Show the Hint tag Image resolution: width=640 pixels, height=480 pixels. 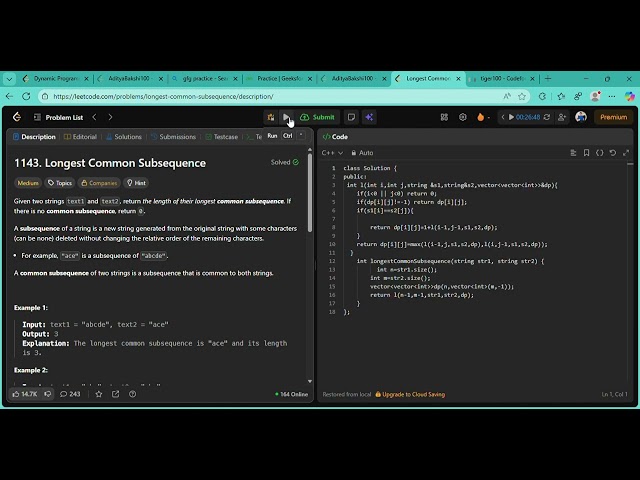coord(136,183)
